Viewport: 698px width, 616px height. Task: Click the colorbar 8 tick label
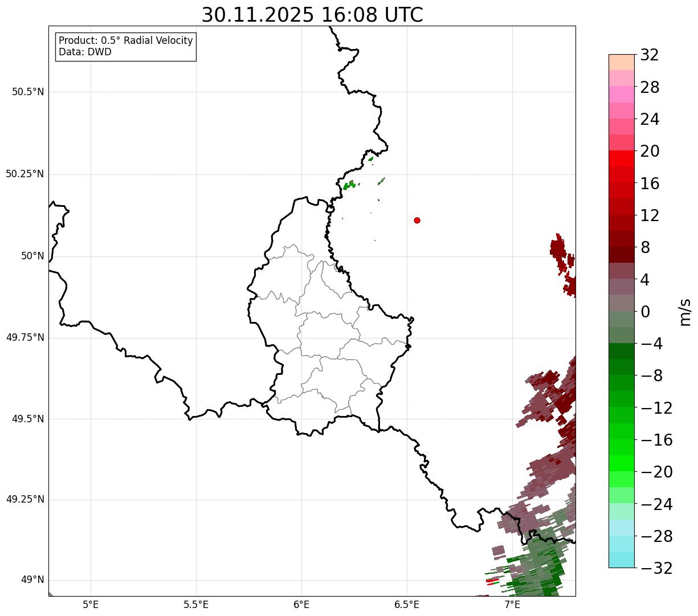point(645,247)
